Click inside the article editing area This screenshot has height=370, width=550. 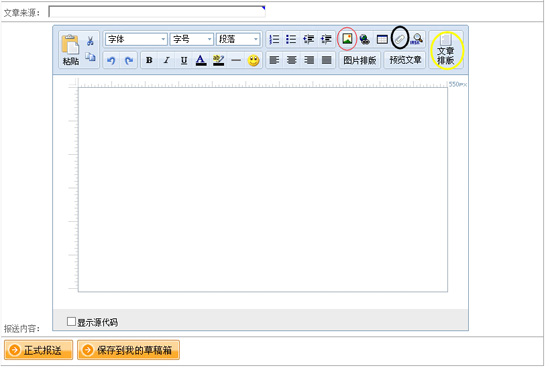[x=263, y=189]
